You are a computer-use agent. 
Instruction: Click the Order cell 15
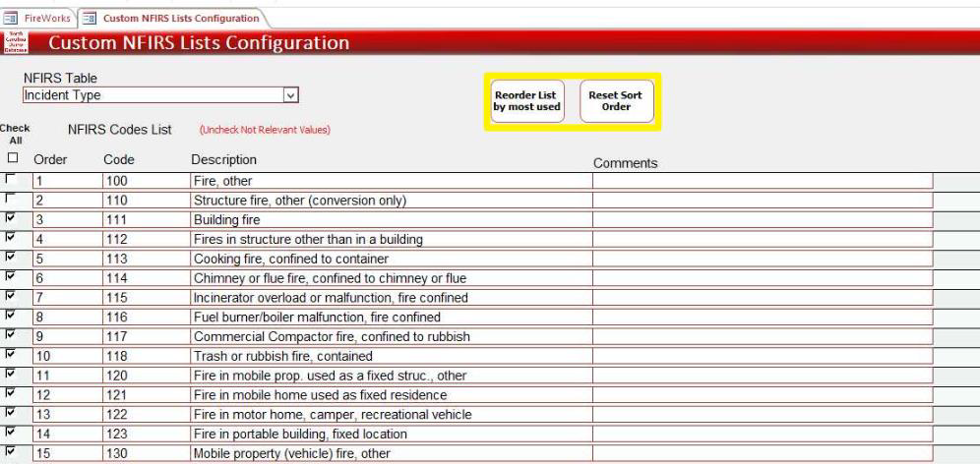[x=68, y=453]
